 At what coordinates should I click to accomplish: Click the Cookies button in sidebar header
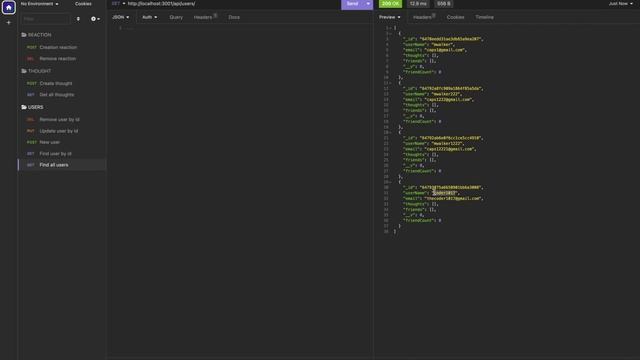(x=83, y=4)
